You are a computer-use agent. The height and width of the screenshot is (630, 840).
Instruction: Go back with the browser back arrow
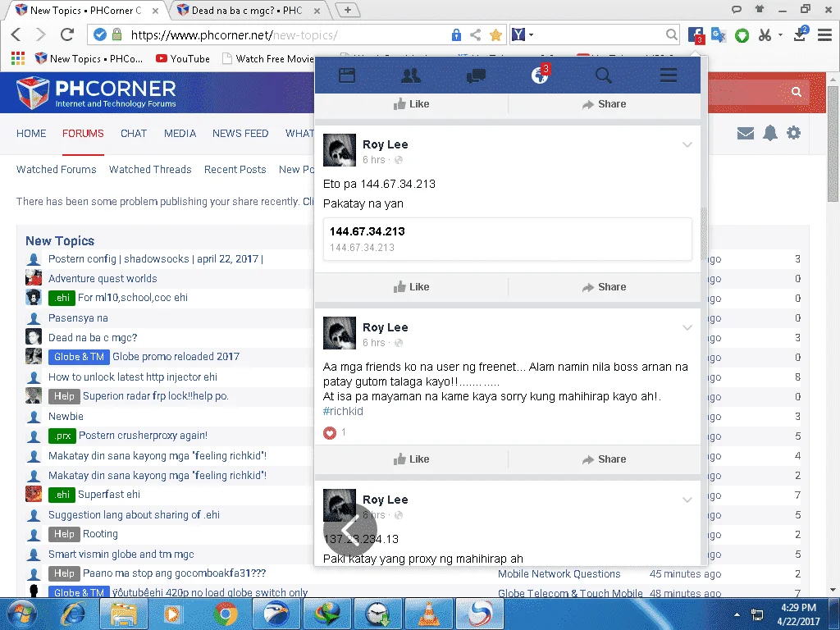[x=16, y=34]
